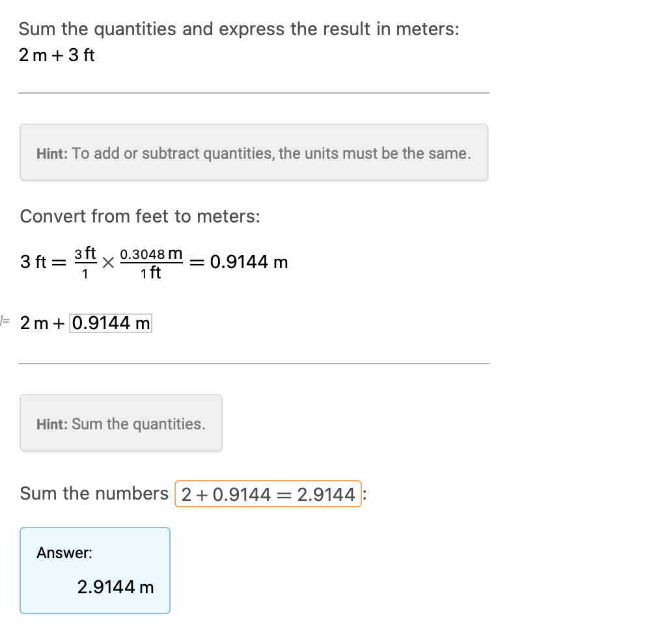The image size is (651, 644).
Task: Click the hint about units being the same
Action: coord(254,152)
